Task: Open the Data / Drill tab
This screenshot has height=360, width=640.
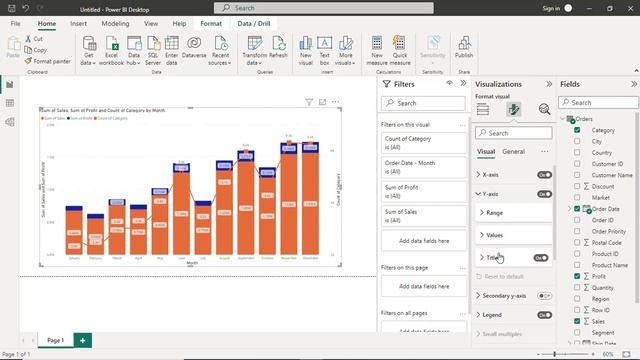Action: pyautogui.click(x=254, y=24)
